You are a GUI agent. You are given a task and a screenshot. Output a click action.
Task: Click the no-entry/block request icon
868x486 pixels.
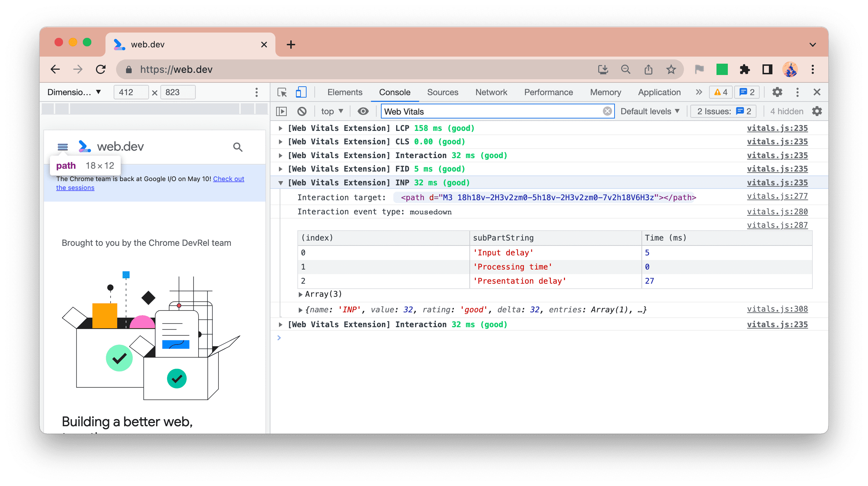[303, 111]
